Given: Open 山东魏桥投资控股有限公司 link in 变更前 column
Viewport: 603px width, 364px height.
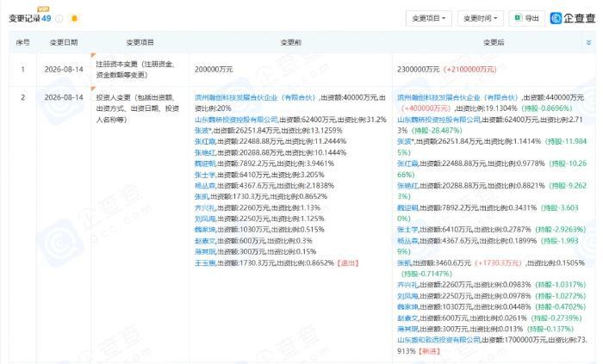Looking at the screenshot, I should coord(236,120).
